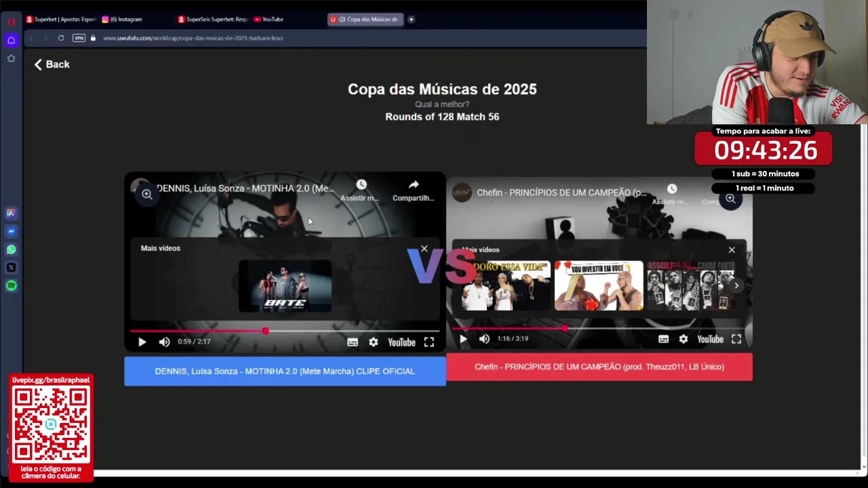Open the ADORO ESSA VIDA suggested thumbnail

[x=507, y=286]
